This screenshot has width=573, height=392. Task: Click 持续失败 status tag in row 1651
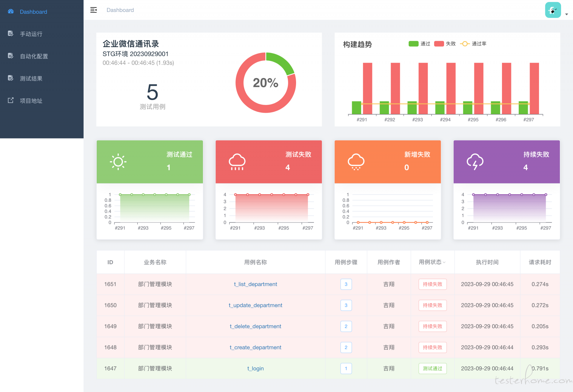[433, 284]
